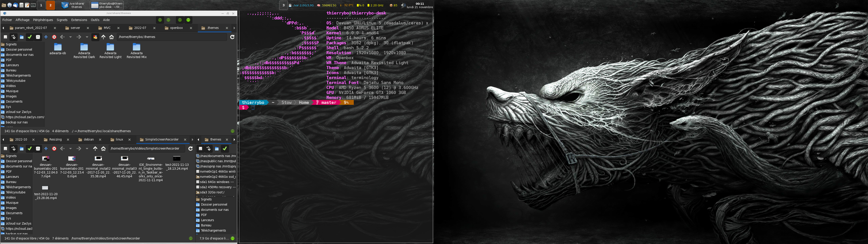Switch to workspace 2 in the top taskbar
The image size is (868, 244).
[50, 5]
